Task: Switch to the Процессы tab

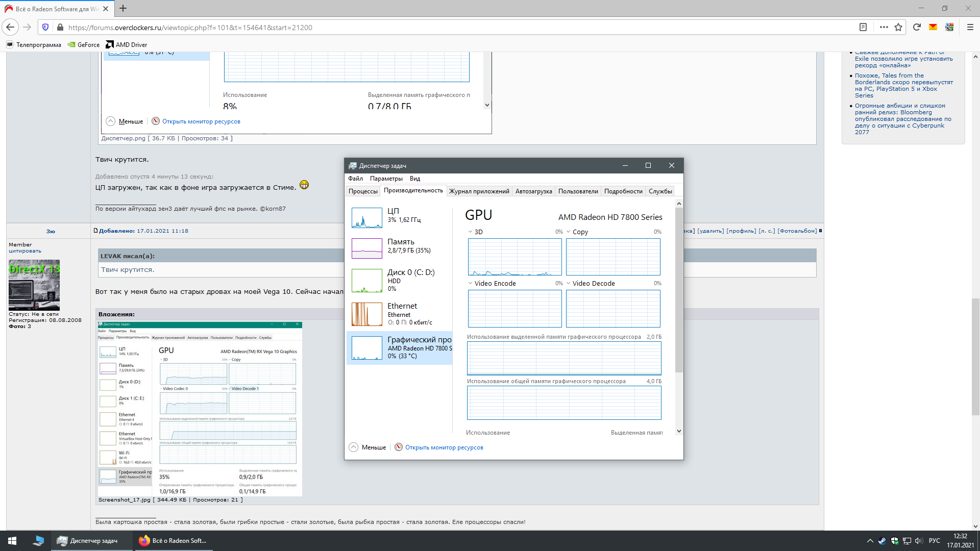Action: pyautogui.click(x=363, y=191)
